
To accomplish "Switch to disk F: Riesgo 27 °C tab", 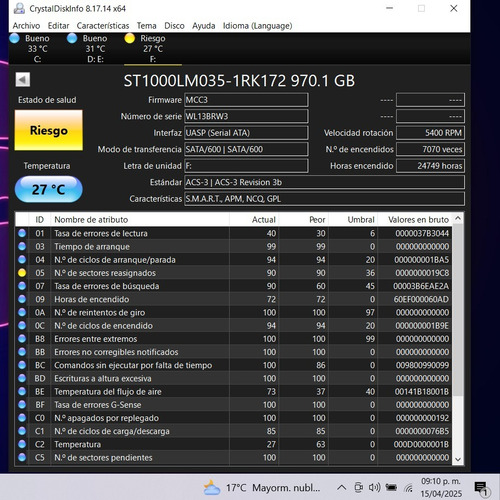I will pos(153,48).
